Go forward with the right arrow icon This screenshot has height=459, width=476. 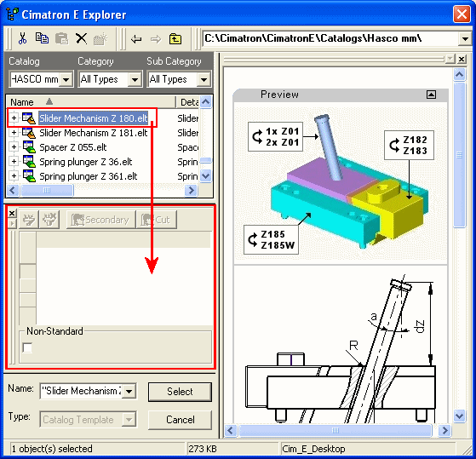[156, 39]
